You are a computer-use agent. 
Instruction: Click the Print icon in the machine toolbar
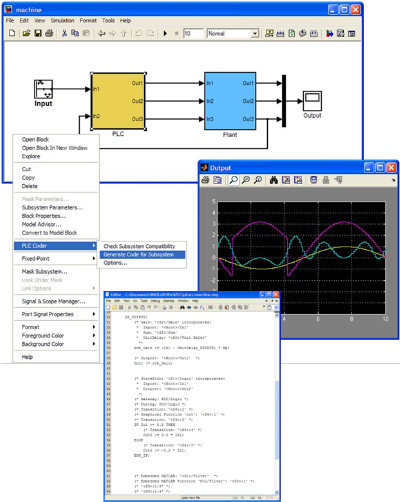49,33
